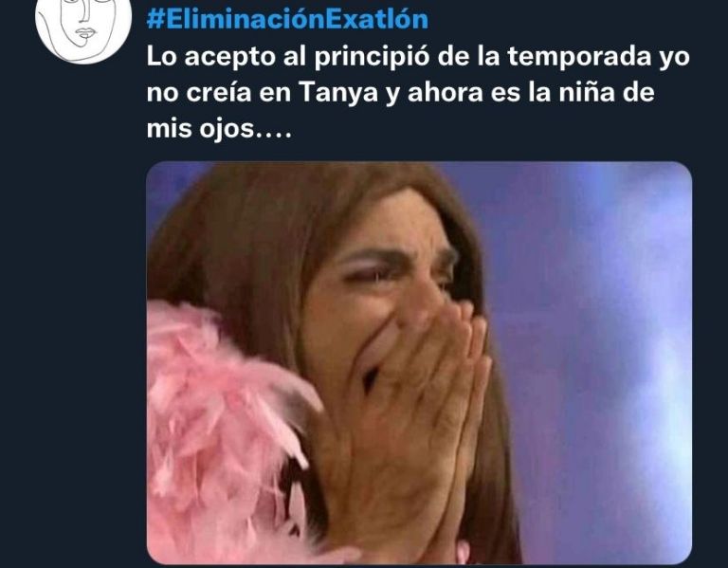The image size is (728, 568).
Task: Click the "no creía" words in tweet
Action: pos(199,92)
